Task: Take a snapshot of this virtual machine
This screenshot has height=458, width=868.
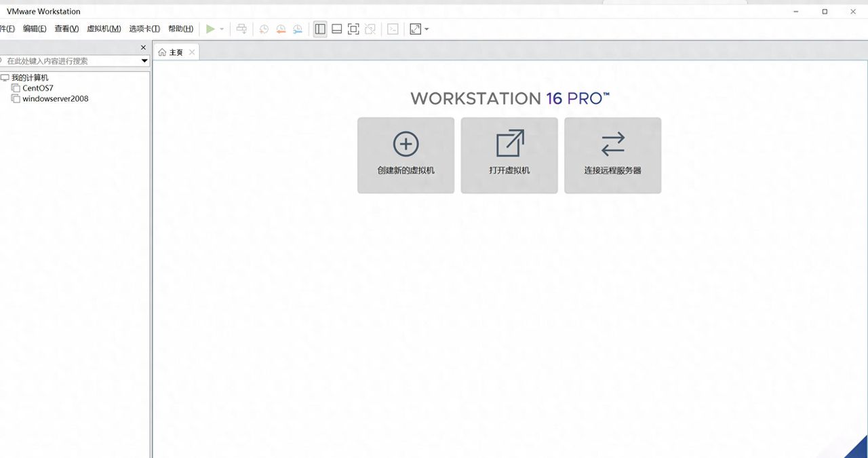Action: [264, 28]
